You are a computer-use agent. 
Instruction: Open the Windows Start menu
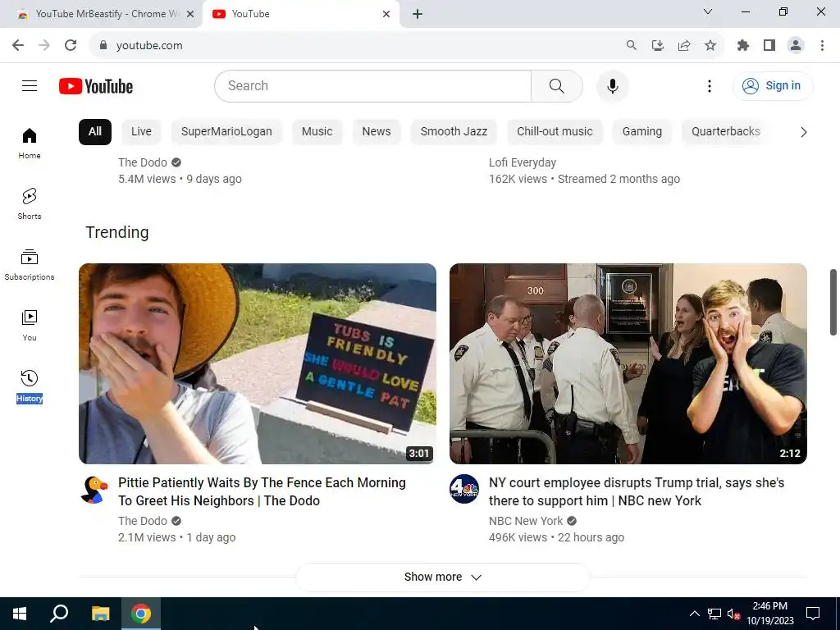[x=20, y=614]
